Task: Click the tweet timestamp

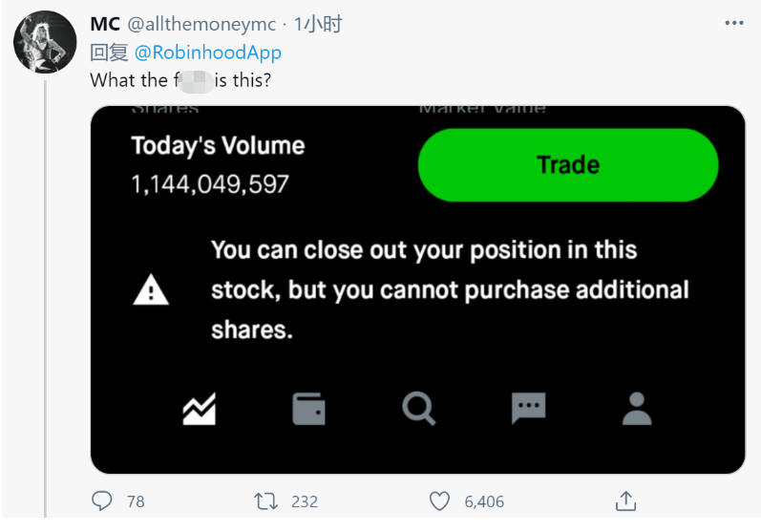Action: click(318, 25)
